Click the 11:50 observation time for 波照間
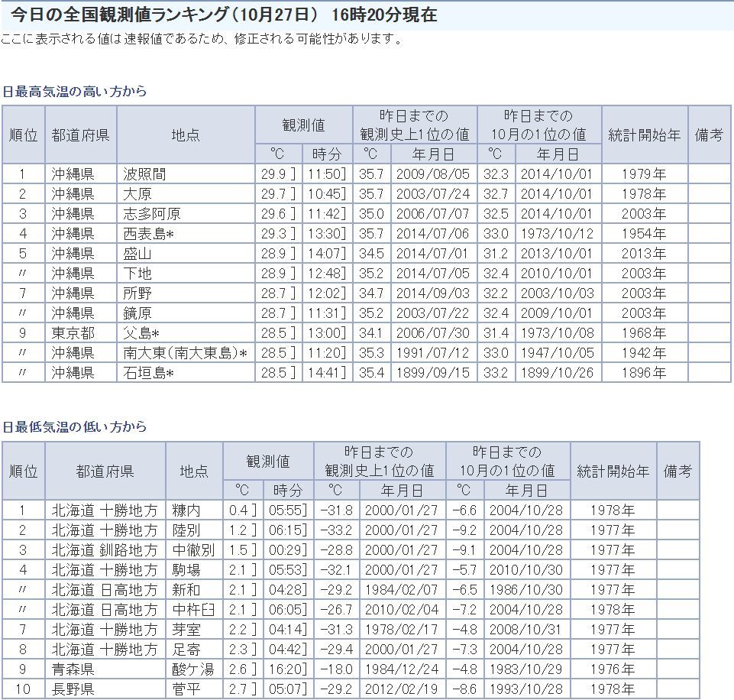This screenshot has height=700, width=734. (327, 174)
